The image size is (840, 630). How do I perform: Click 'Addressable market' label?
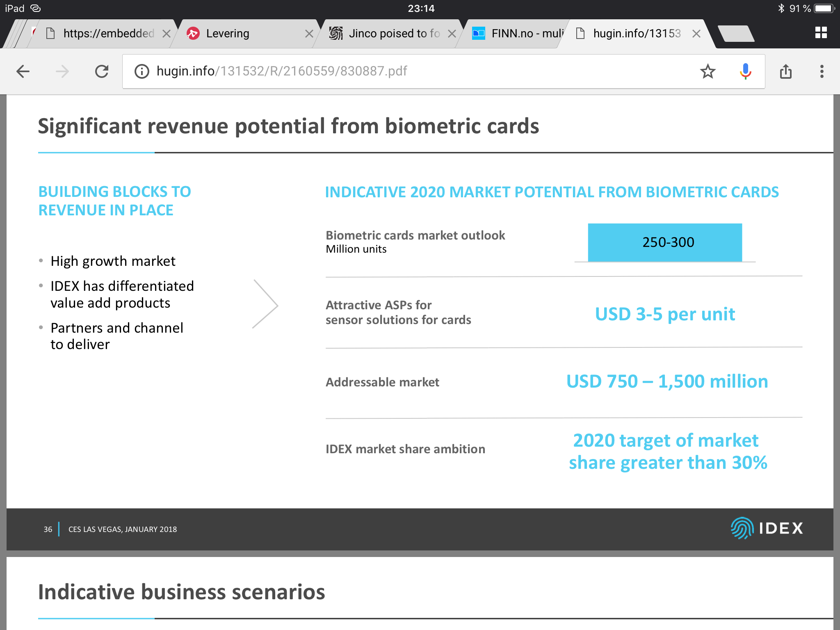click(x=382, y=382)
